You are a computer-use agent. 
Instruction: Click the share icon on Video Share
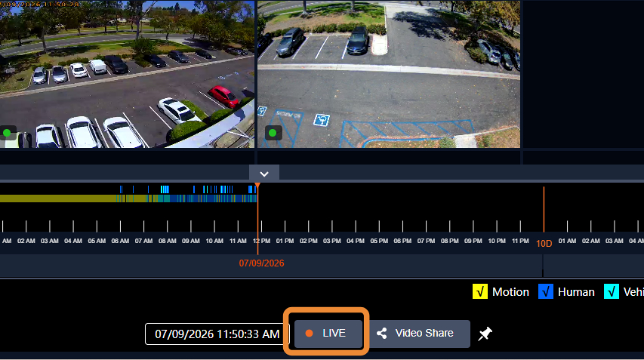(x=381, y=334)
